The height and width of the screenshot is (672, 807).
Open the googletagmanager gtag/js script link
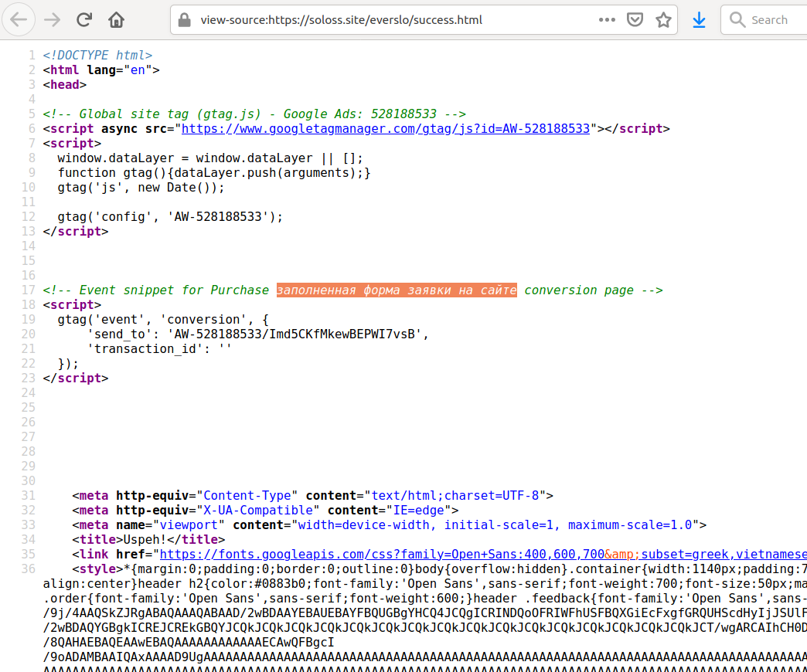tap(386, 128)
